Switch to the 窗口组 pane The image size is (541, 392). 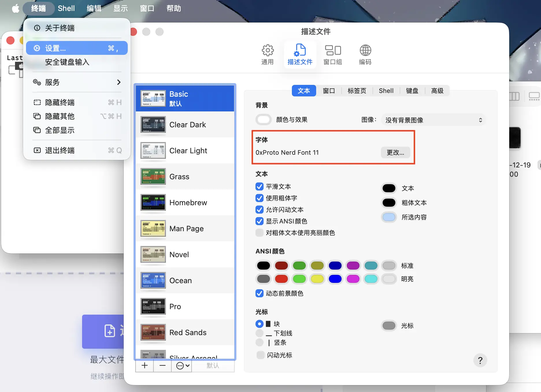(333, 54)
